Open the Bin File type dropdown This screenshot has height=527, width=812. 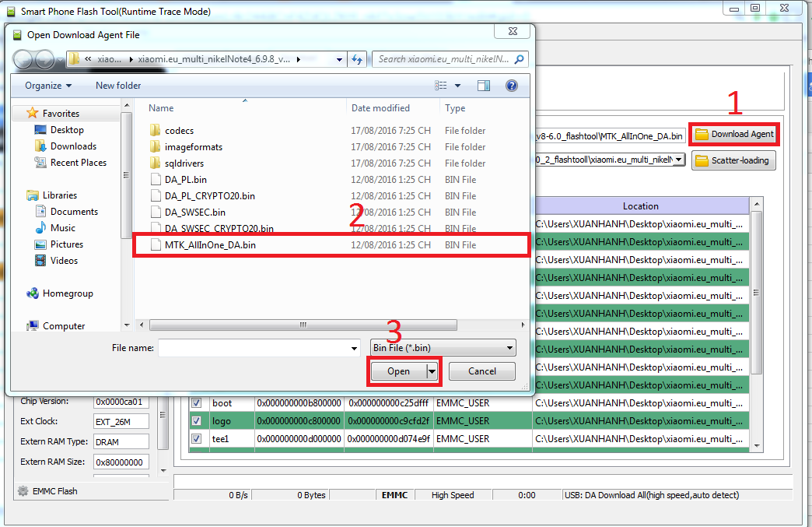tap(443, 348)
